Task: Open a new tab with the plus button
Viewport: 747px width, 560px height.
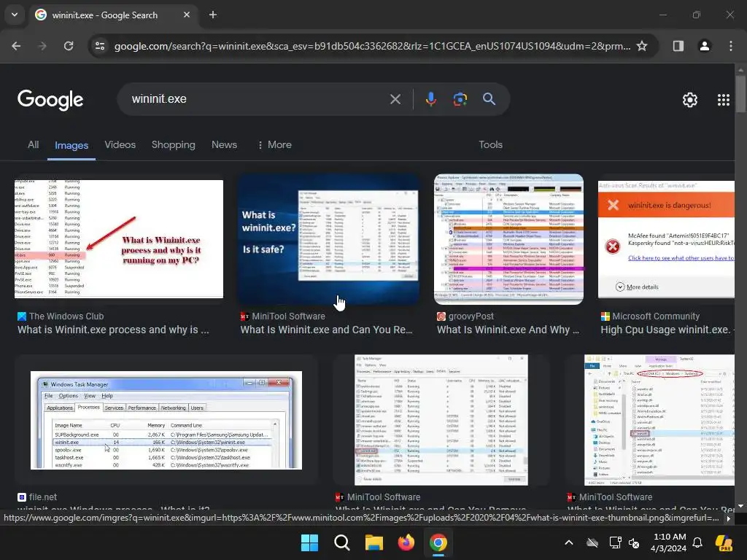Action: click(x=213, y=15)
